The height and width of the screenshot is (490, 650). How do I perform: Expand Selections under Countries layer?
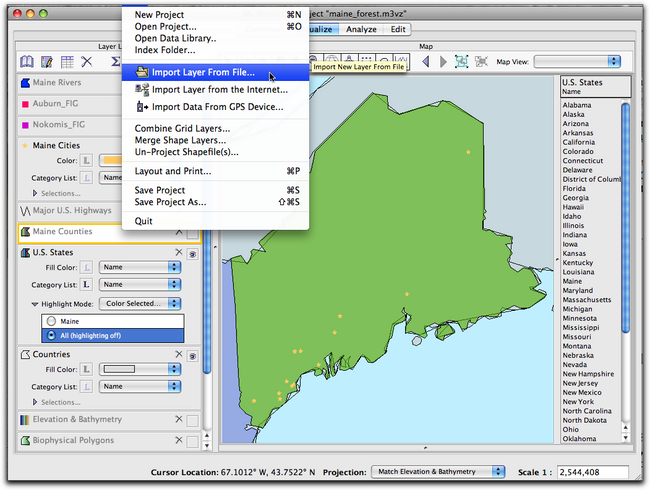(36, 402)
